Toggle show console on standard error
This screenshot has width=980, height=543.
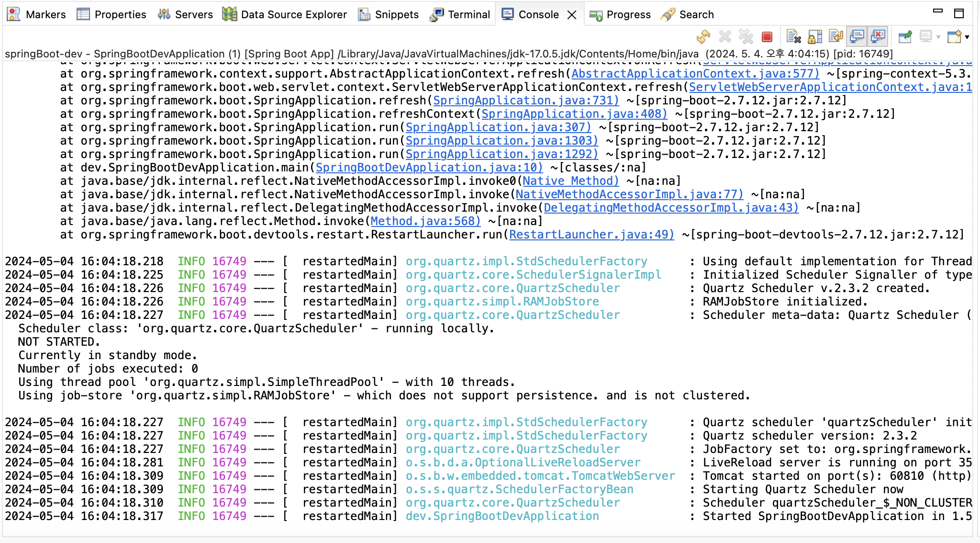coord(878,36)
